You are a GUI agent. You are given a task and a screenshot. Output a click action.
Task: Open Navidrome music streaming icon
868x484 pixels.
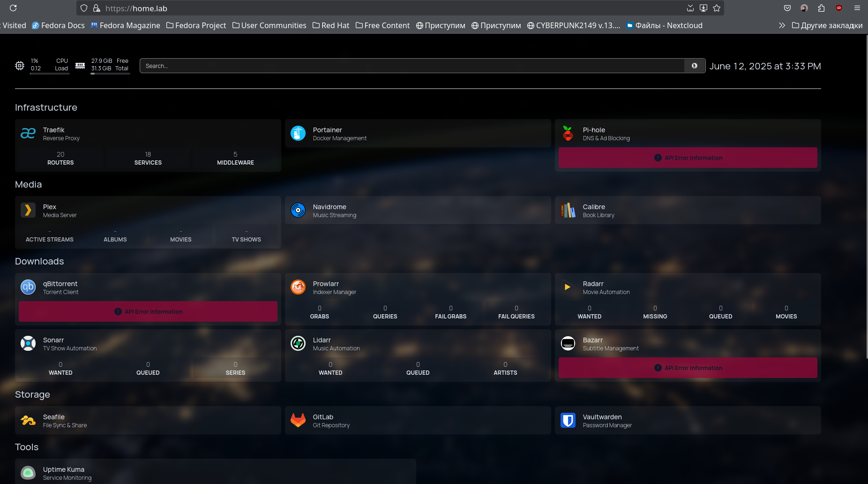298,210
